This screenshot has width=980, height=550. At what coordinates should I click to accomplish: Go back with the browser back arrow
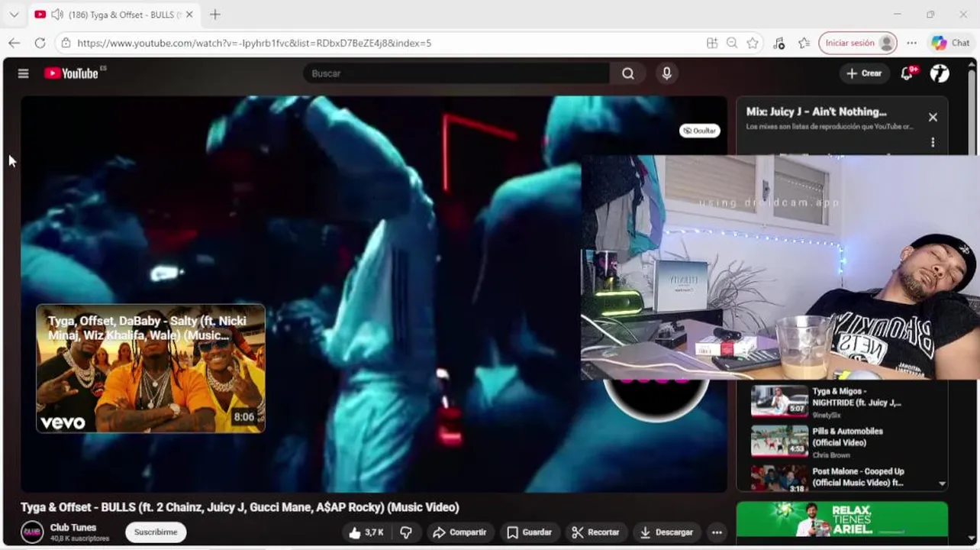pyautogui.click(x=15, y=43)
